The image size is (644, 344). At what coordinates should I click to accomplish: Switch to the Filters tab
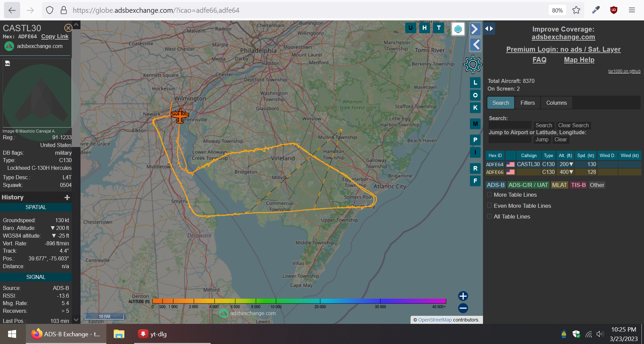click(x=528, y=103)
